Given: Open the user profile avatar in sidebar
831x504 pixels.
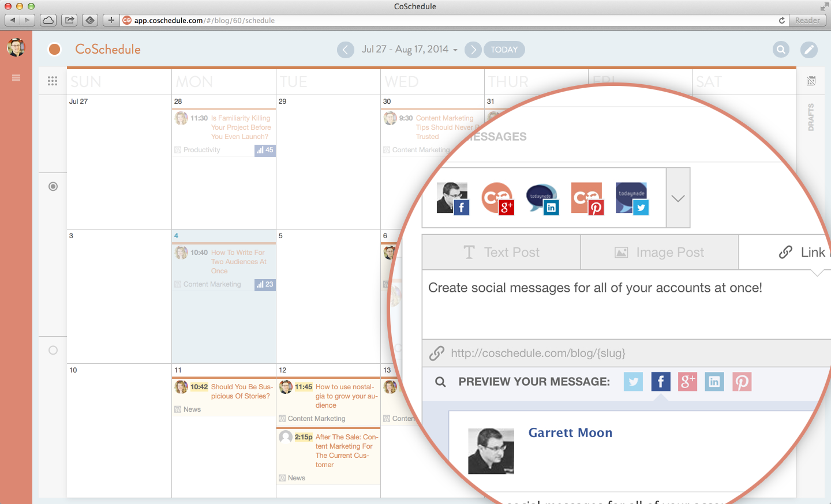Looking at the screenshot, I should (x=16, y=47).
